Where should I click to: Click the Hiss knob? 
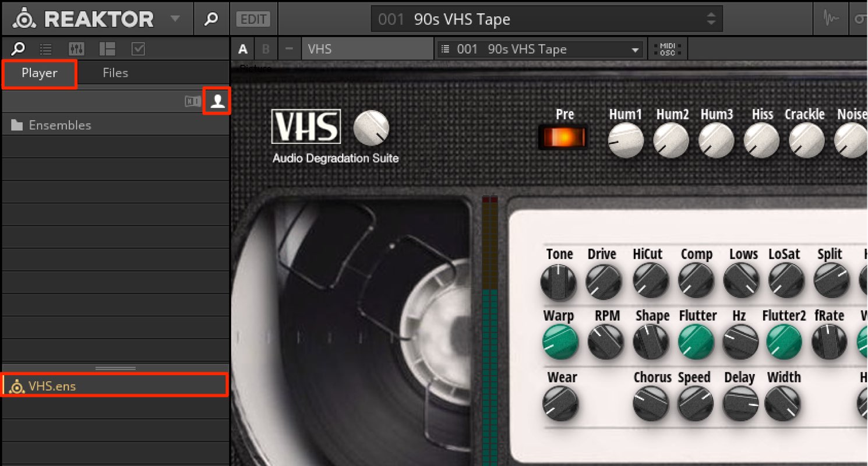pyautogui.click(x=761, y=140)
